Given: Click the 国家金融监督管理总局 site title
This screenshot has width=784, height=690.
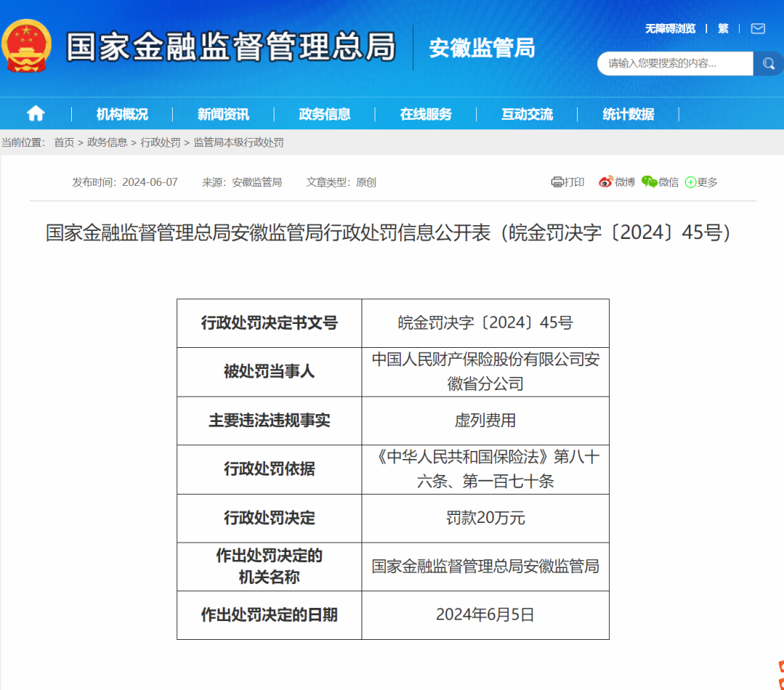Looking at the screenshot, I should tap(231, 46).
